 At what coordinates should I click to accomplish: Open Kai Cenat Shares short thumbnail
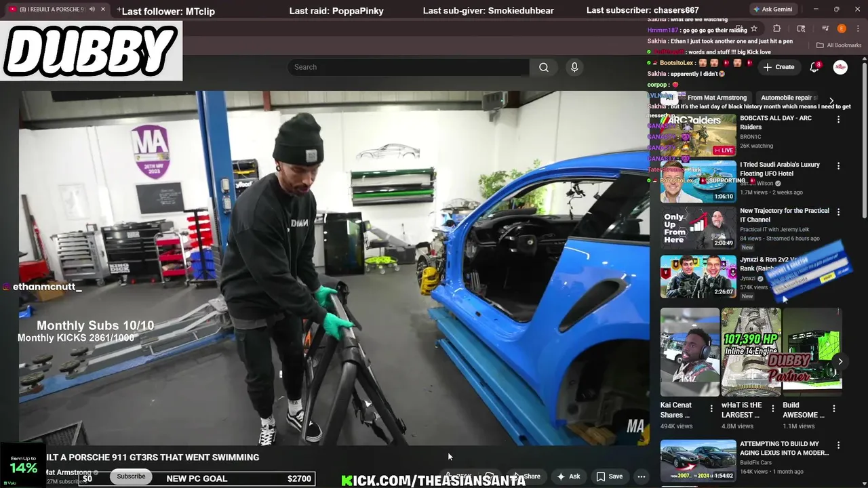[x=690, y=352]
